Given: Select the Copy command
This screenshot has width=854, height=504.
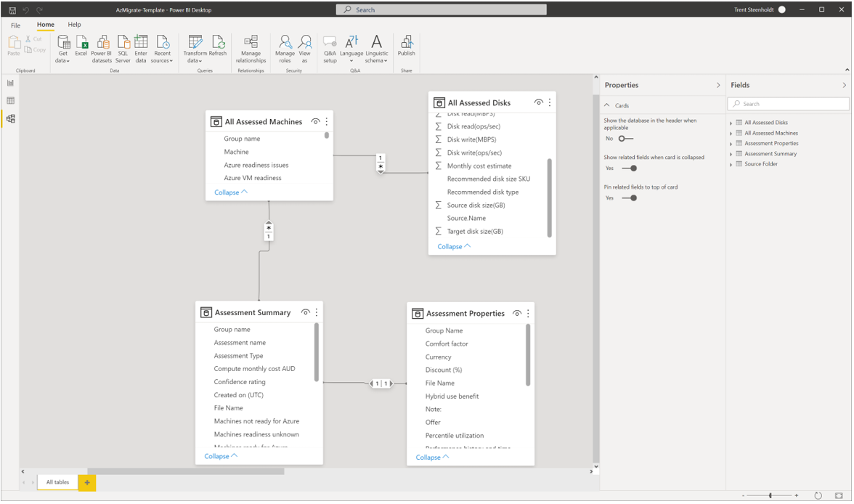Looking at the screenshot, I should tap(36, 49).
